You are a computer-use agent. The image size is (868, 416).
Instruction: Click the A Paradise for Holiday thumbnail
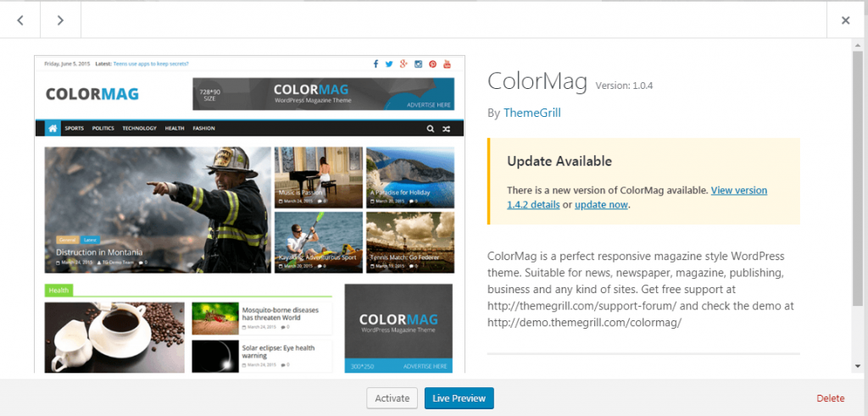tap(410, 177)
